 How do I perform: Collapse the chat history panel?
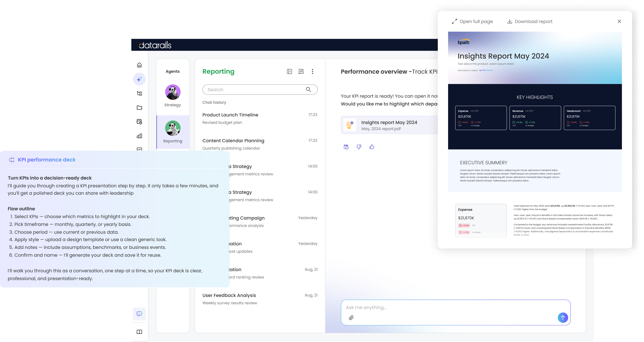289,72
